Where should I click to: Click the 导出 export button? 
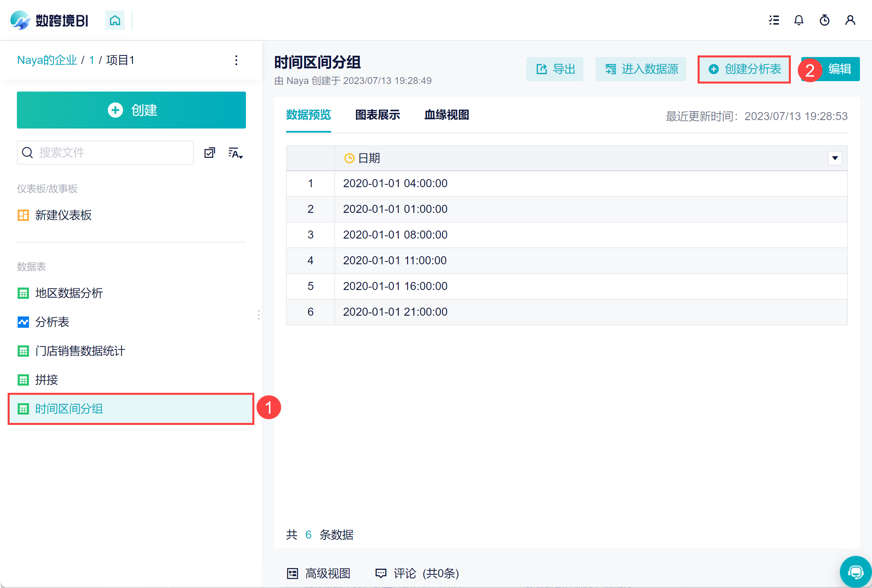click(x=555, y=69)
